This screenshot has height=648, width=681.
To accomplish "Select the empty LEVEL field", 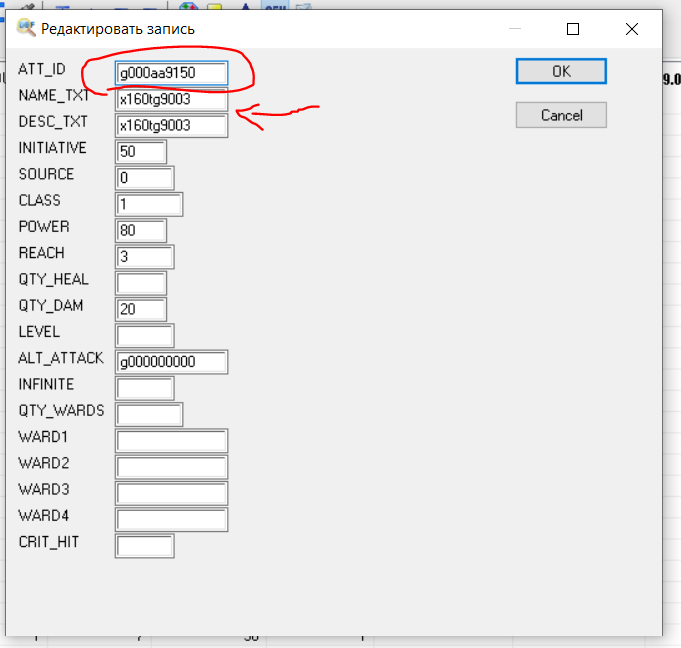I will 145,335.
